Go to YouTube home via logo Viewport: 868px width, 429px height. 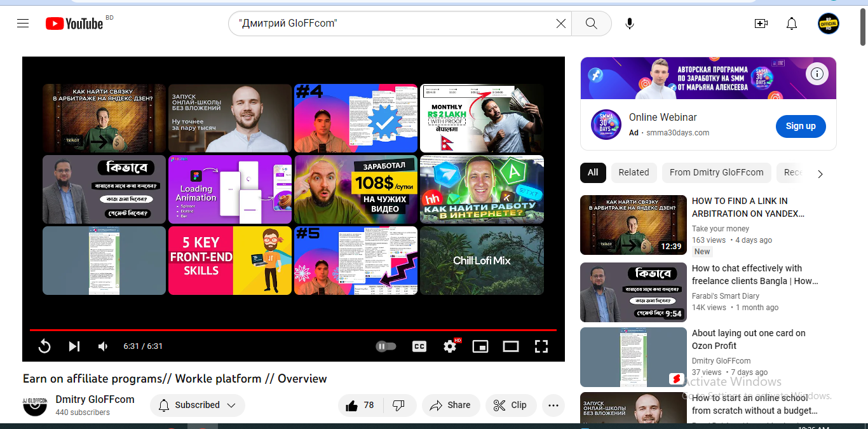pyautogui.click(x=75, y=24)
